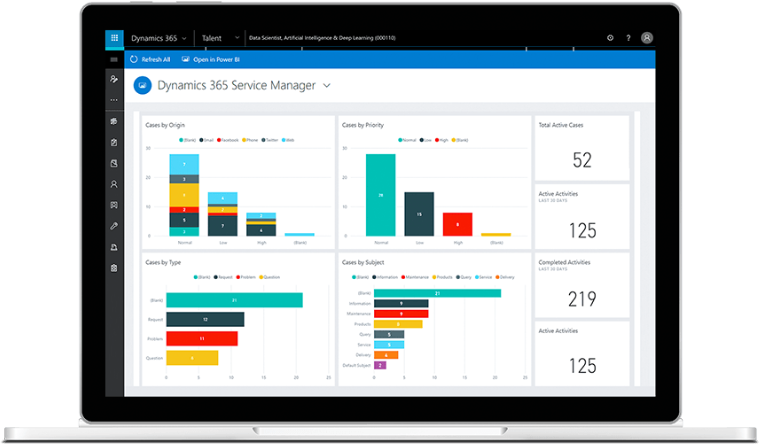The width and height of the screenshot is (759, 444).
Task: Click Refresh All
Action: click(x=150, y=59)
